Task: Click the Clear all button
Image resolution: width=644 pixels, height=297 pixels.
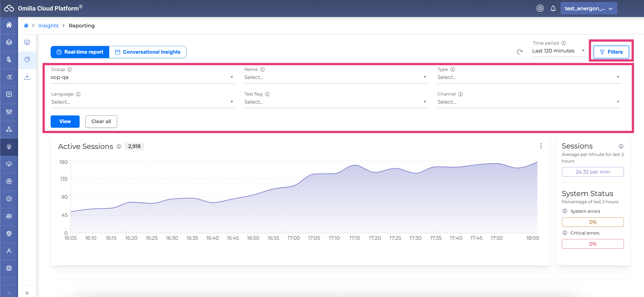Action: (x=101, y=122)
